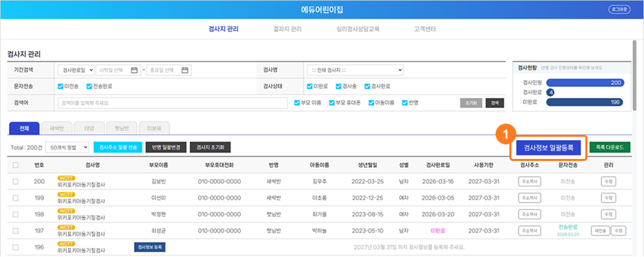Expand the 검사완료일 period dropdown
Viewport: 644px width, 257px height.
click(x=76, y=70)
